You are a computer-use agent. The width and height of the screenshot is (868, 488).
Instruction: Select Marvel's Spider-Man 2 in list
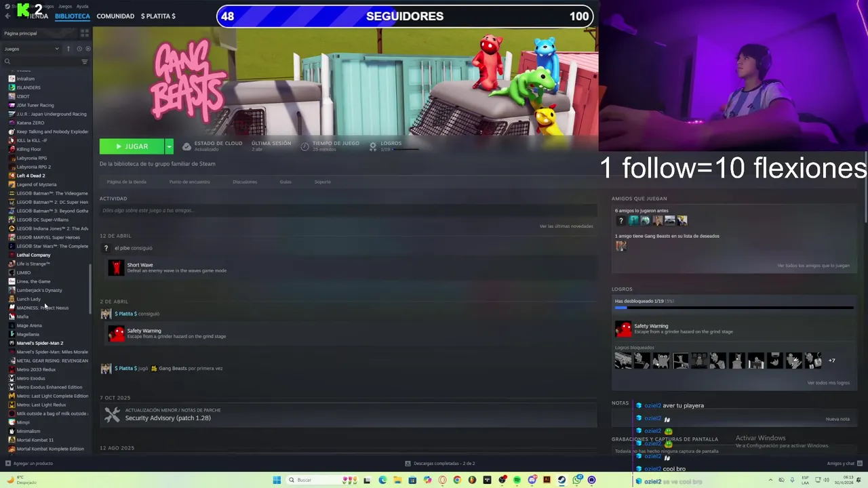(39, 343)
